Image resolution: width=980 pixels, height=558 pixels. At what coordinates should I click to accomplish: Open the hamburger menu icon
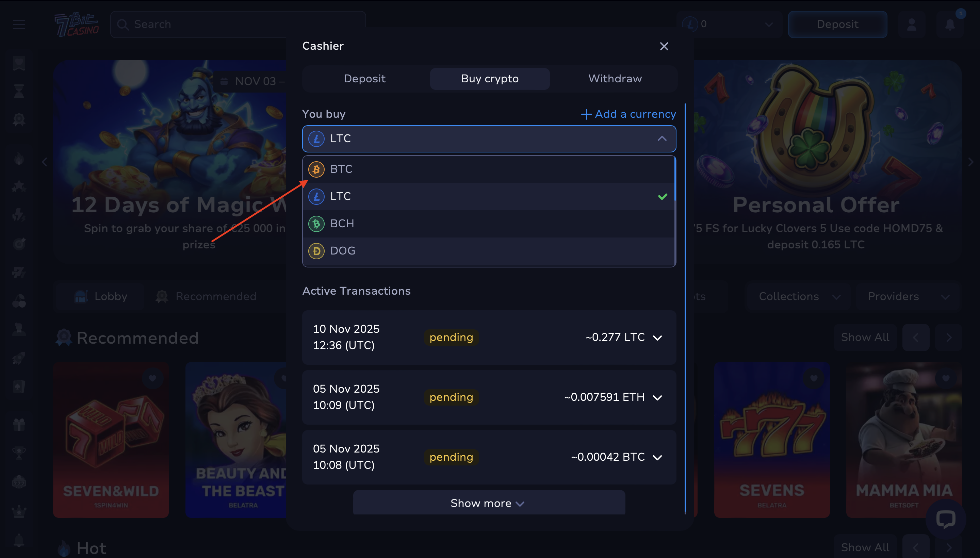tap(19, 24)
